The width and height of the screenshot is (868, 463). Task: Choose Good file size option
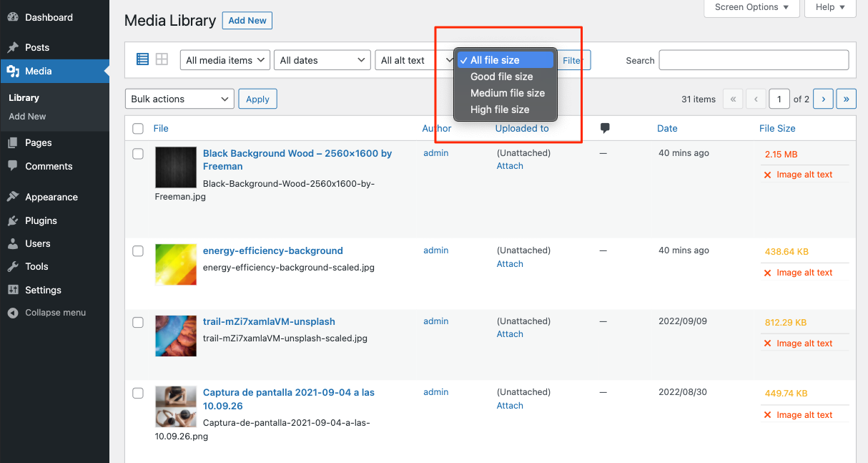[x=505, y=77]
